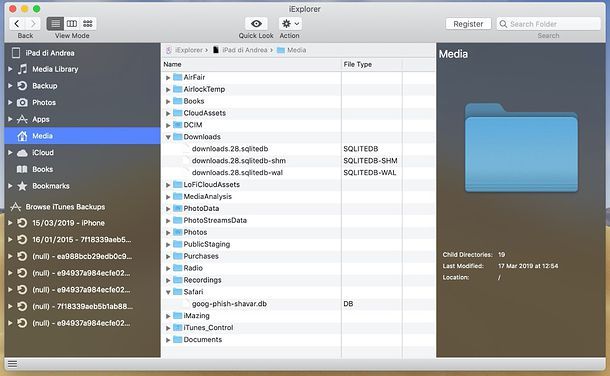610x376 pixels.
Task: Select the Recordings folder
Action: point(202,280)
